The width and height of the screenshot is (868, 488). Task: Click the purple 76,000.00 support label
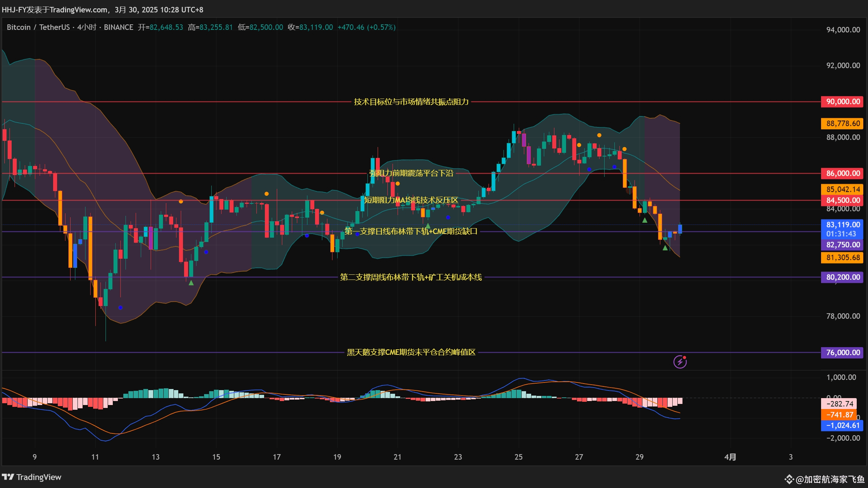coord(842,353)
